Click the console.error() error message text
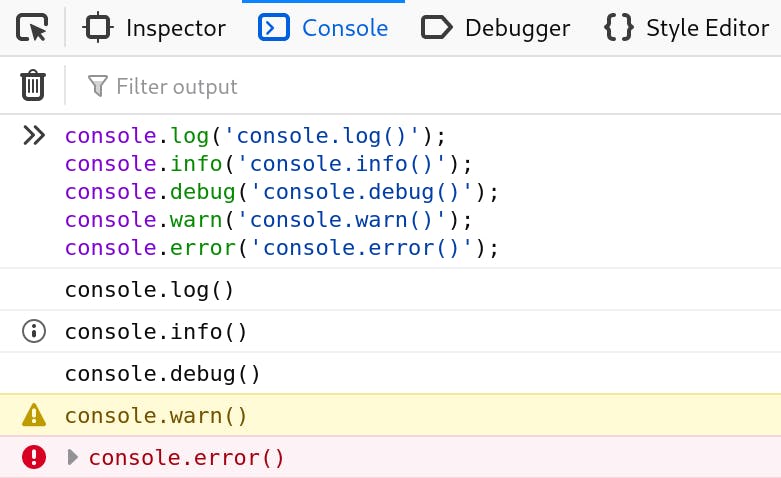The height and width of the screenshot is (478, 781). point(187,458)
